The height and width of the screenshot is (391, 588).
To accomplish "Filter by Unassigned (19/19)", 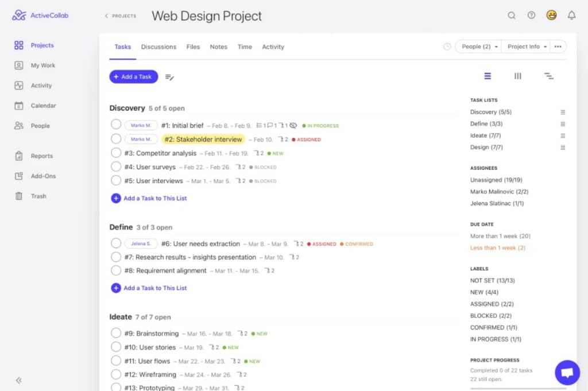I will 496,180.
